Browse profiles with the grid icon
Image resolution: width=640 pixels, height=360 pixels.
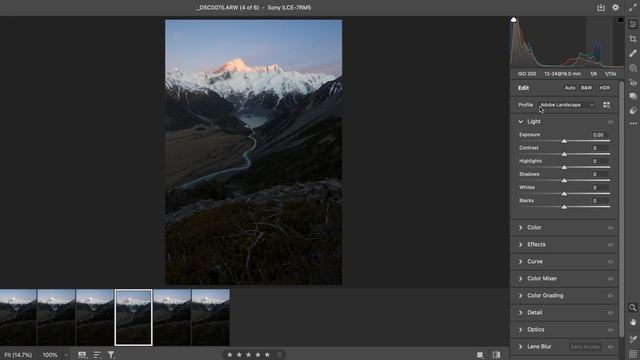607,105
